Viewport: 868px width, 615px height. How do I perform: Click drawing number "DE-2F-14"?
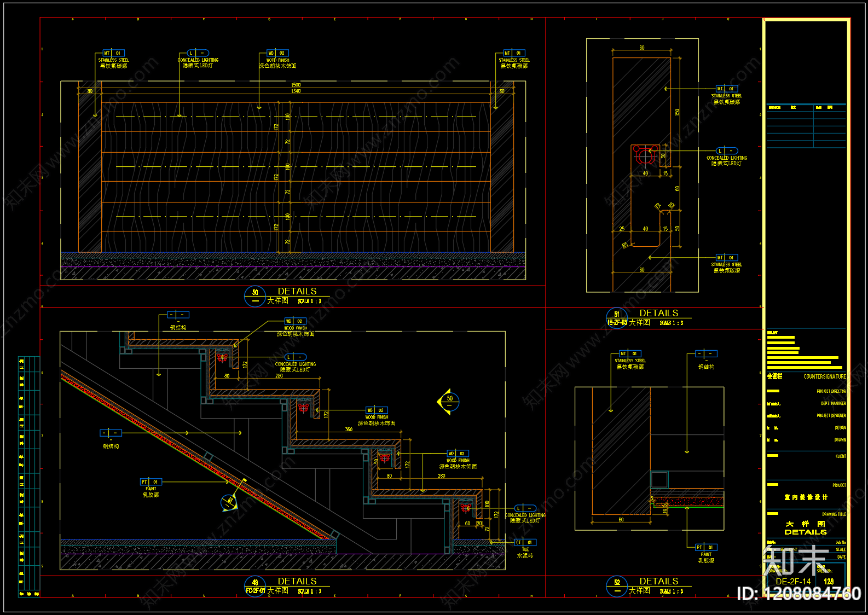click(x=793, y=582)
